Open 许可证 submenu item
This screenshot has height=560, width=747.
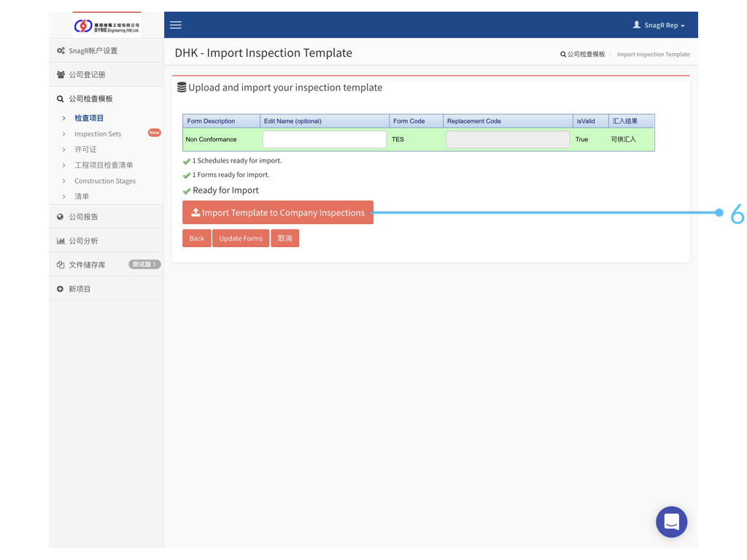85,149
